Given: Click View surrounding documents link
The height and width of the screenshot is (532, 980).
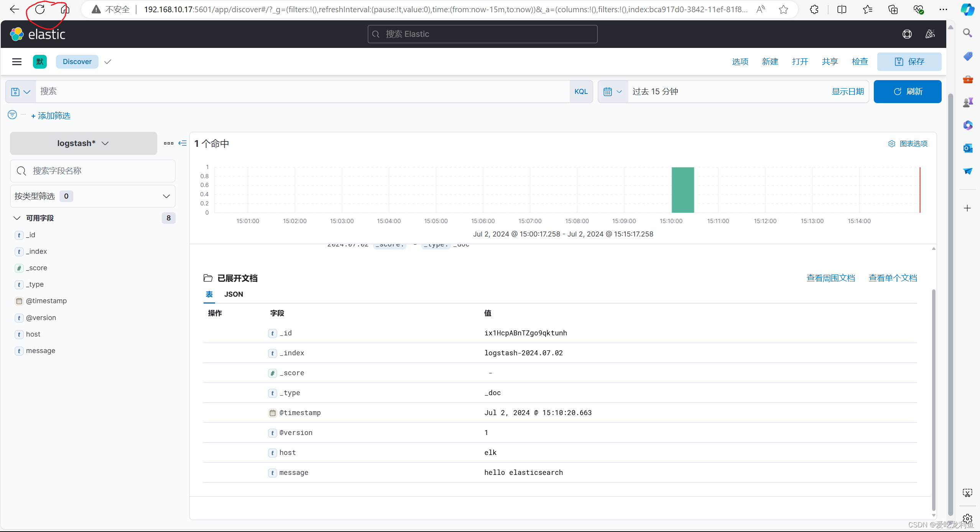Looking at the screenshot, I should click(x=830, y=278).
